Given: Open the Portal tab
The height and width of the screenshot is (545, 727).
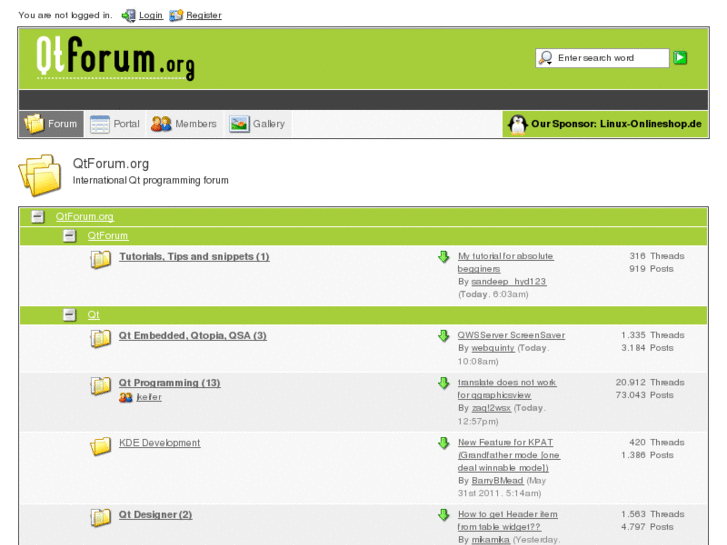Looking at the screenshot, I should pos(115,124).
